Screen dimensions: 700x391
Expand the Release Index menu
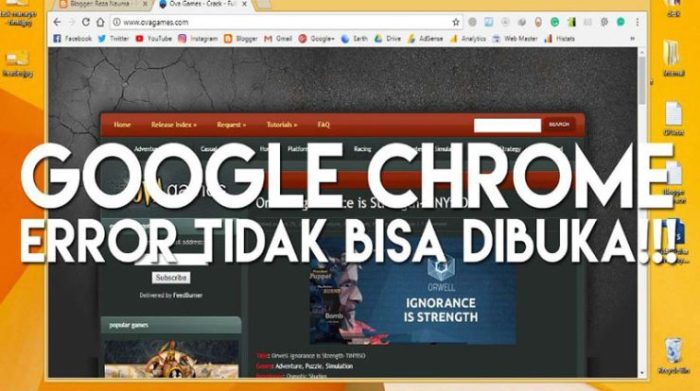174,125
